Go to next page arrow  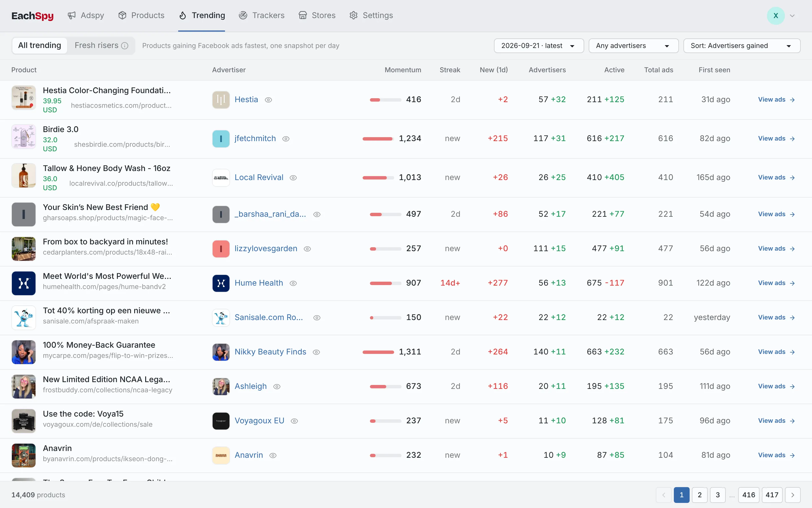(793, 495)
